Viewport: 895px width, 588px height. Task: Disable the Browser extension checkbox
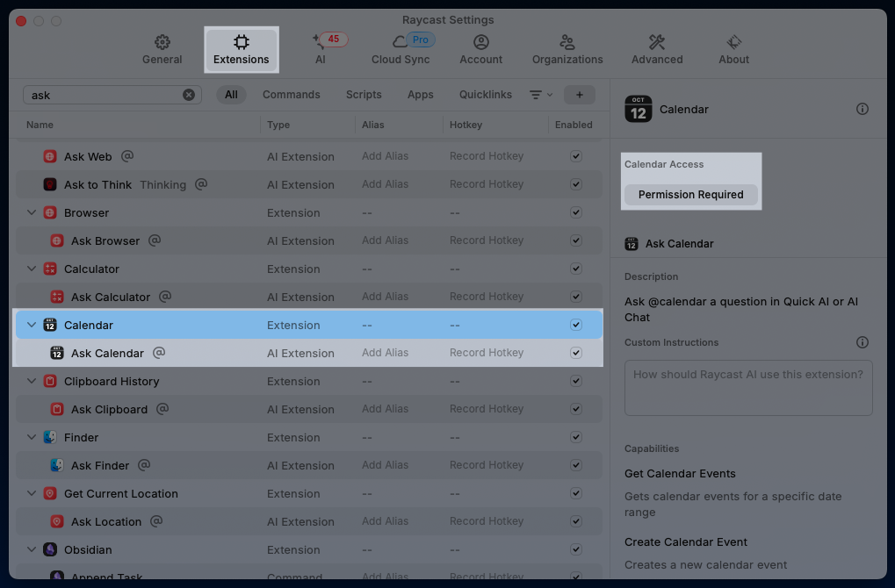point(576,212)
